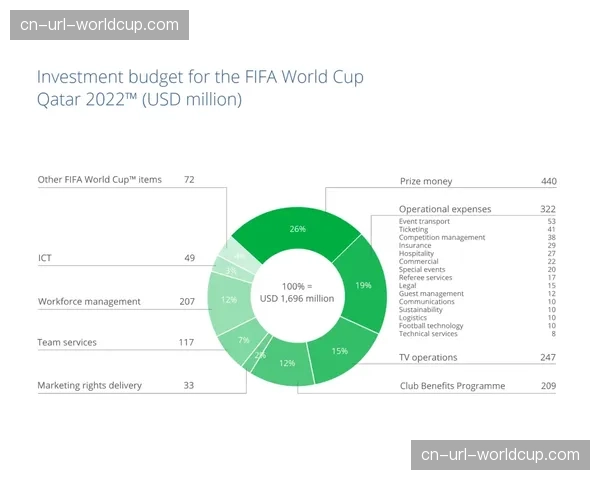Click the value 247 for TV operations

click(548, 357)
